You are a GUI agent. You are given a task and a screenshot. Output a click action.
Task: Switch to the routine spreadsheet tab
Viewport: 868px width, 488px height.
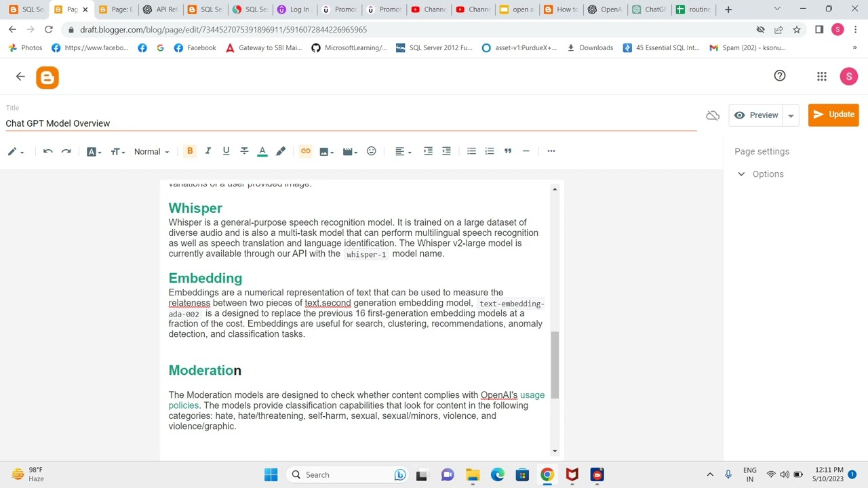694,9
